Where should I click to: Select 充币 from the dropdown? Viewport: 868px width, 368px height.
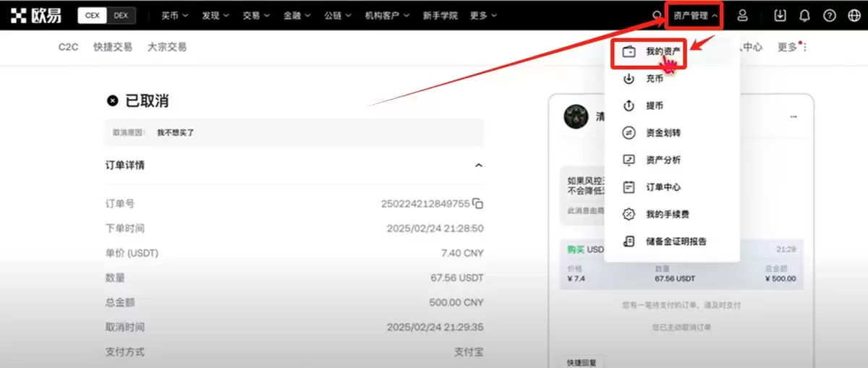[671, 79]
